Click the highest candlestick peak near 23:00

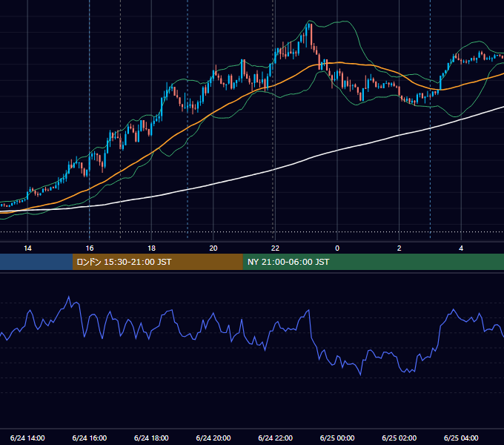[310, 23]
